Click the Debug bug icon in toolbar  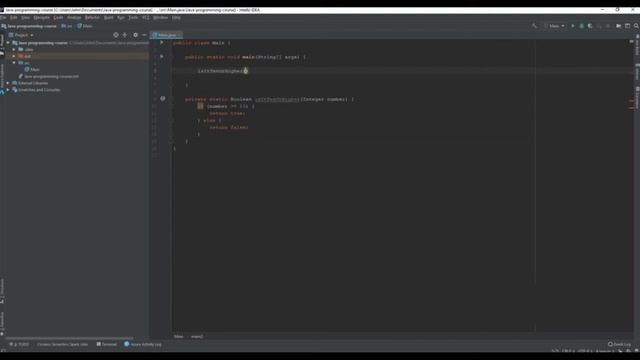click(x=582, y=26)
